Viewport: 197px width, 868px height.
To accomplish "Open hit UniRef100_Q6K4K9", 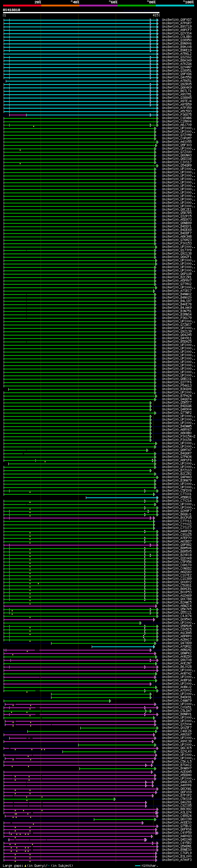I will pyautogui.click(x=176, y=88).
